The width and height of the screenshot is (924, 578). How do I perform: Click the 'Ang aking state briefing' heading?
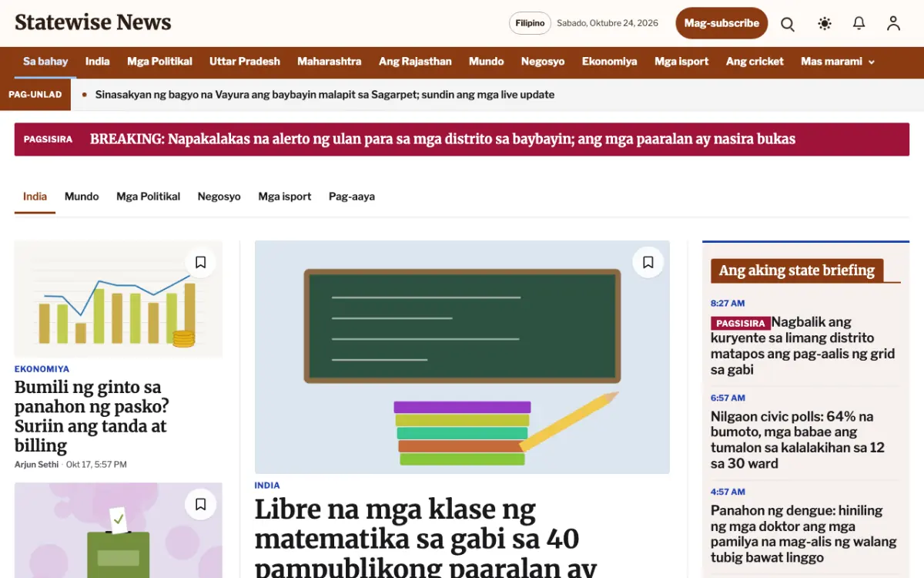click(797, 271)
